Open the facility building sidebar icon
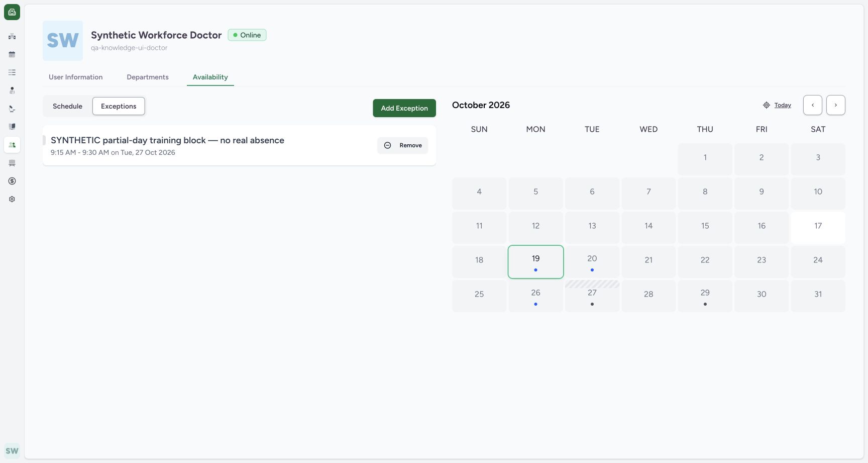The image size is (868, 463). tap(12, 36)
